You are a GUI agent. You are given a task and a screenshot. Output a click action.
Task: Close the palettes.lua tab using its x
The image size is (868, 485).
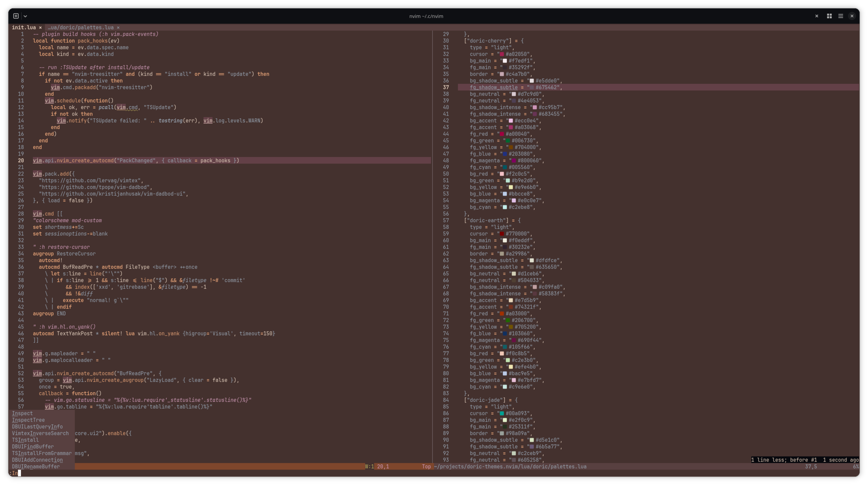[x=118, y=28]
